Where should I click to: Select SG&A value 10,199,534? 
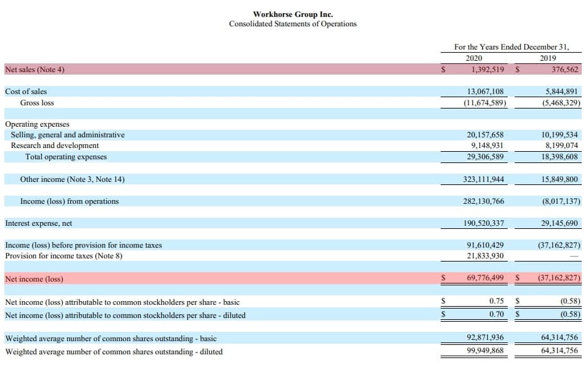(560, 135)
